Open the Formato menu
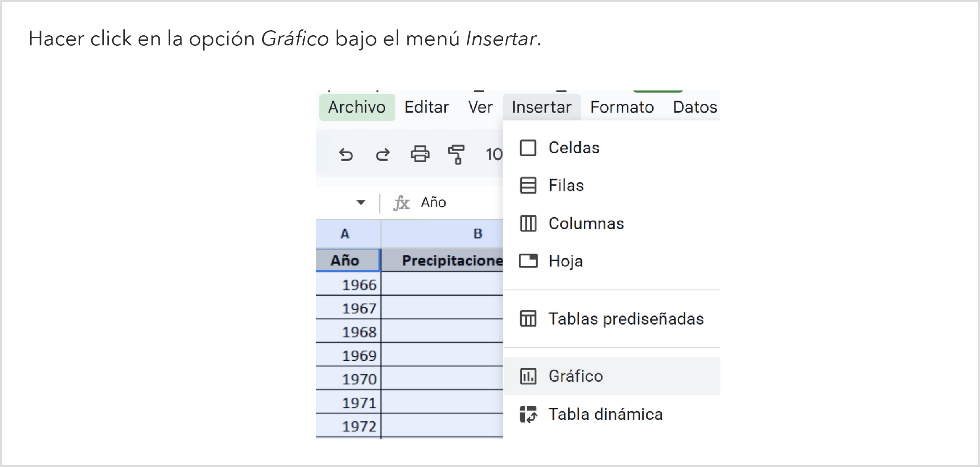 622,108
